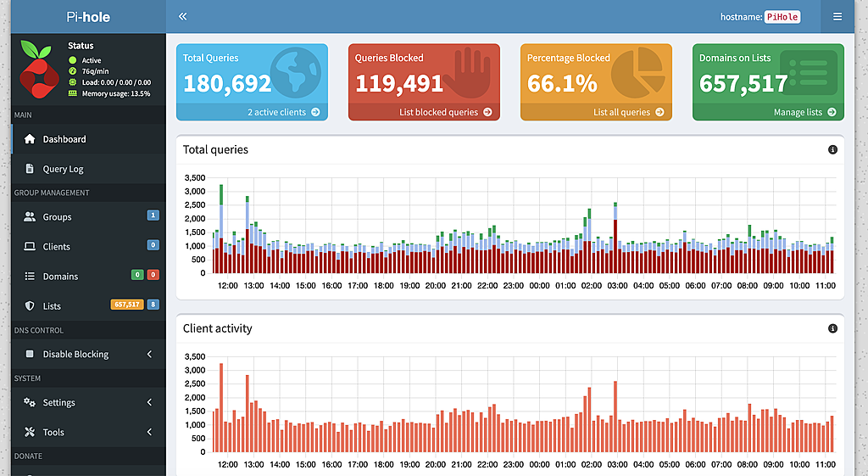
Task: Open the Query Log page
Action: [x=88, y=169]
